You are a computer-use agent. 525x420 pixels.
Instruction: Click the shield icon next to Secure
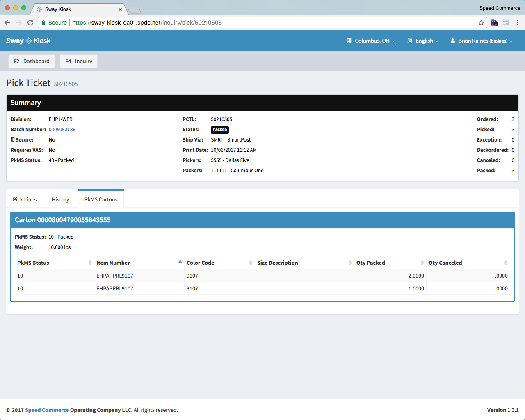[13, 139]
